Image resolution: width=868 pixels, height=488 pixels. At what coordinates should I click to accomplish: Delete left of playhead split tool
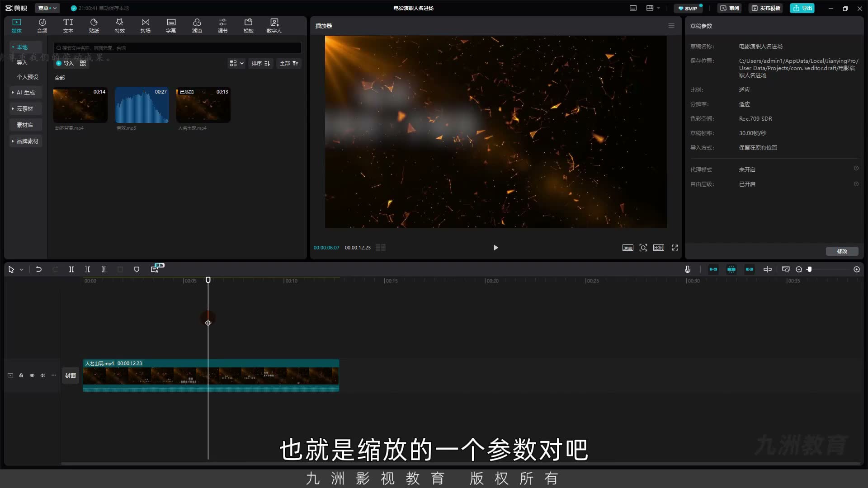pyautogui.click(x=88, y=269)
